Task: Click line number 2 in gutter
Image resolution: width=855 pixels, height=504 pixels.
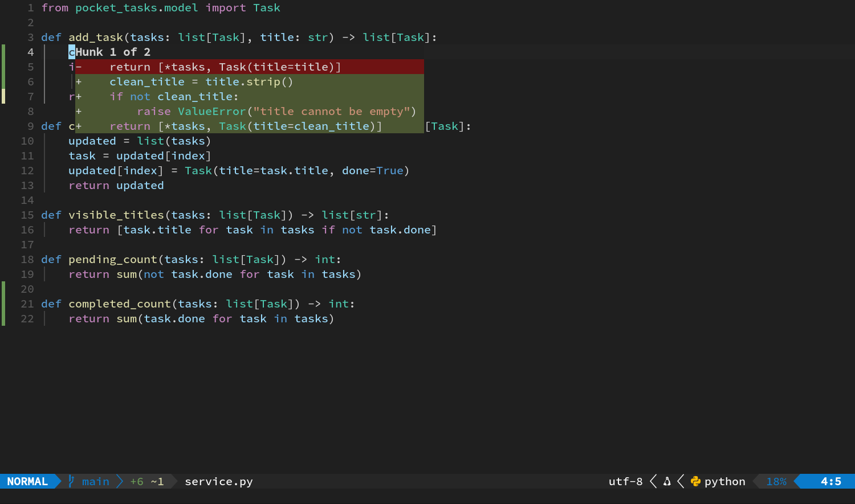Action: pos(31,22)
